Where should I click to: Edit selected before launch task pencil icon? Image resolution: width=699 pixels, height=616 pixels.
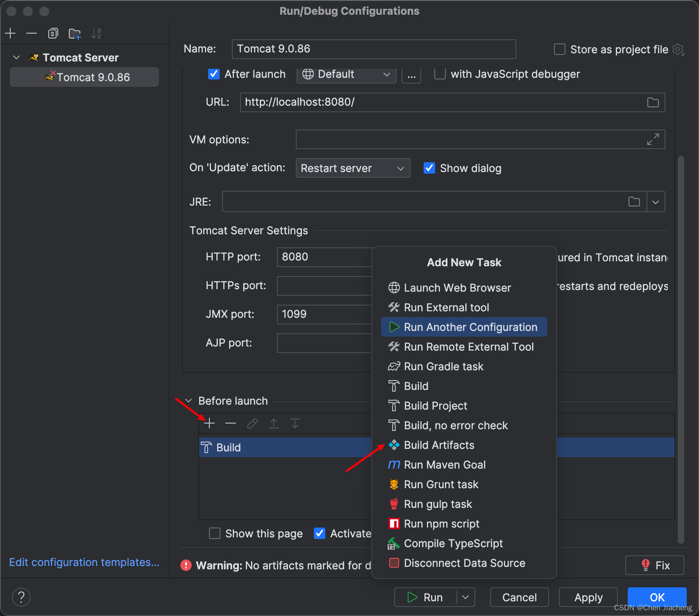coord(252,423)
